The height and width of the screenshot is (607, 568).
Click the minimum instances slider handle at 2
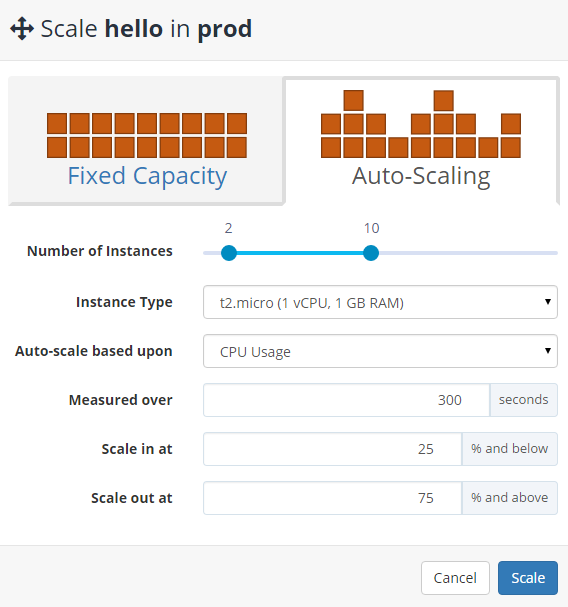pos(229,253)
